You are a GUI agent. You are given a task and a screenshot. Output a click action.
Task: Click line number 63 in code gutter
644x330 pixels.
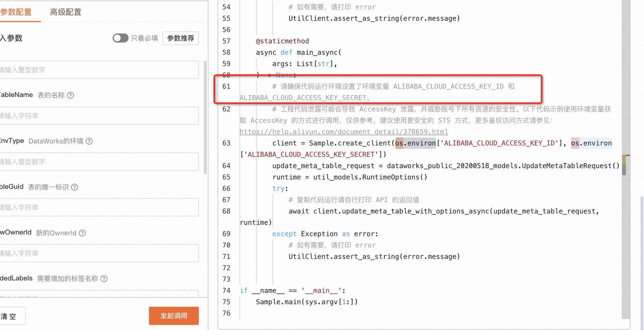[x=226, y=143]
